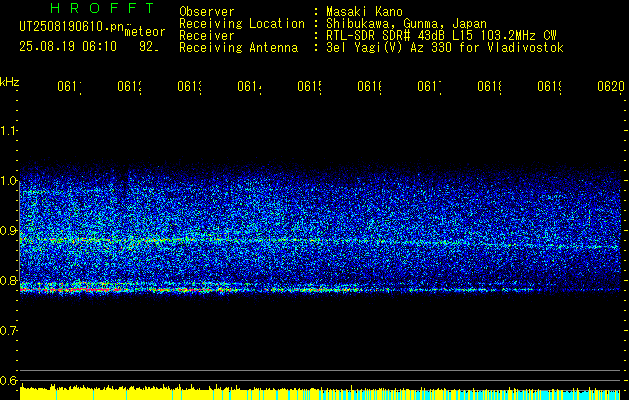Click the 'Receiving Location' label
The width and height of the screenshot is (629, 400).
[x=242, y=24]
